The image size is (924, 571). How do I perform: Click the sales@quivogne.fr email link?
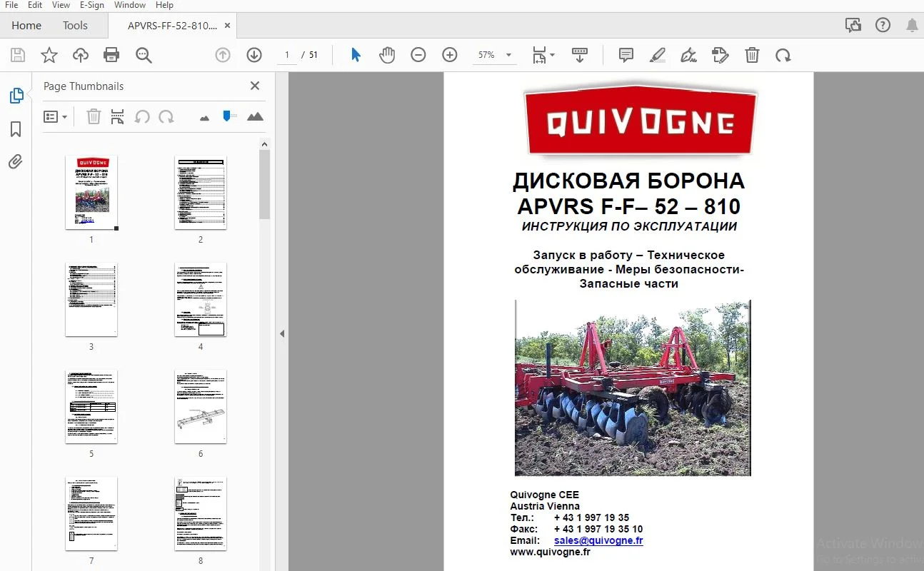tap(598, 540)
